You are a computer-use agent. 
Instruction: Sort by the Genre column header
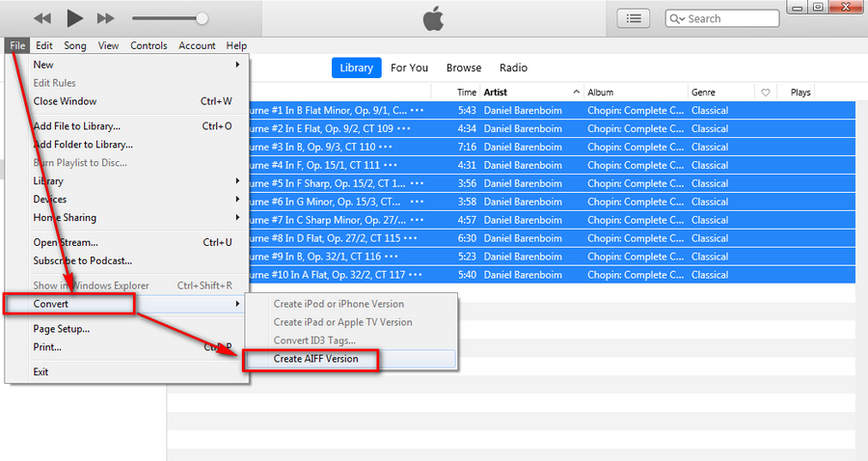(x=703, y=93)
